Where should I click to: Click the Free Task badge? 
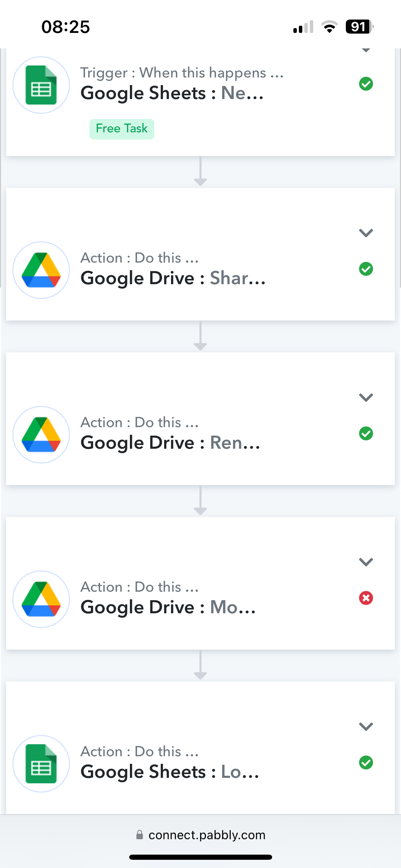[x=122, y=129]
